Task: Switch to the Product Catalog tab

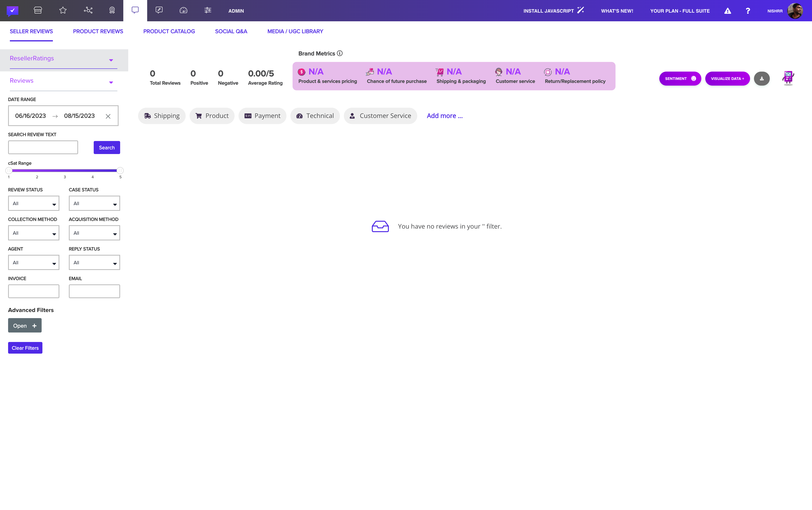Action: click(x=169, y=31)
